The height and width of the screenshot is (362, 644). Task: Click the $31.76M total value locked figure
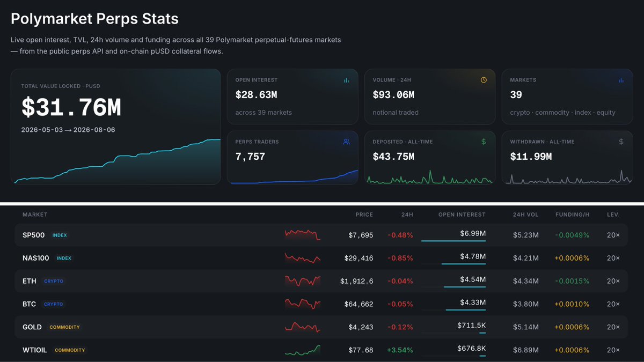(71, 108)
